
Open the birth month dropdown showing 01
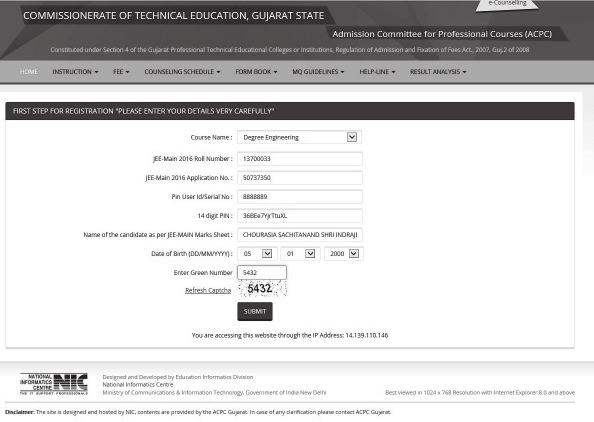[300, 253]
